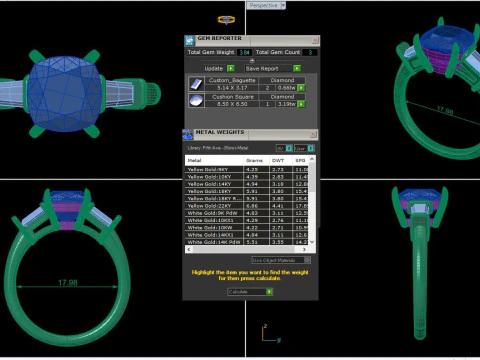480x360 pixels.
Task: Click metal list scroll down arrow
Action: (x=312, y=242)
